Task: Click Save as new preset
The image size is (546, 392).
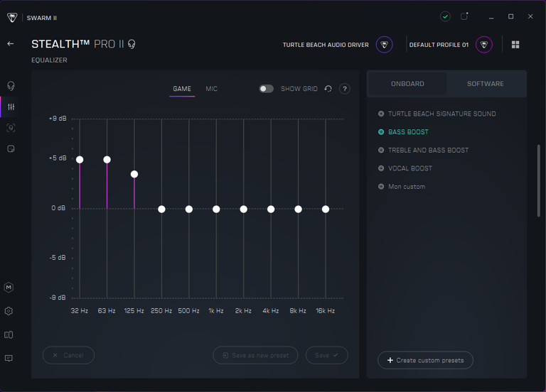Action: [x=255, y=355]
